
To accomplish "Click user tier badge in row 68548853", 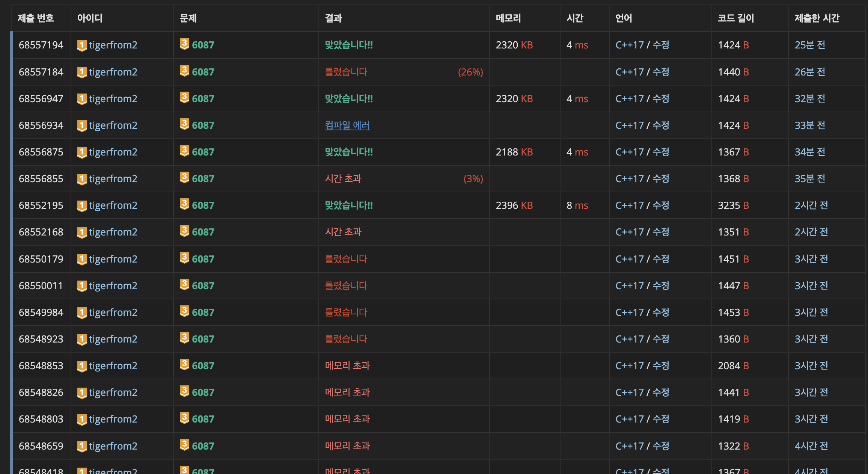I will coord(82,366).
